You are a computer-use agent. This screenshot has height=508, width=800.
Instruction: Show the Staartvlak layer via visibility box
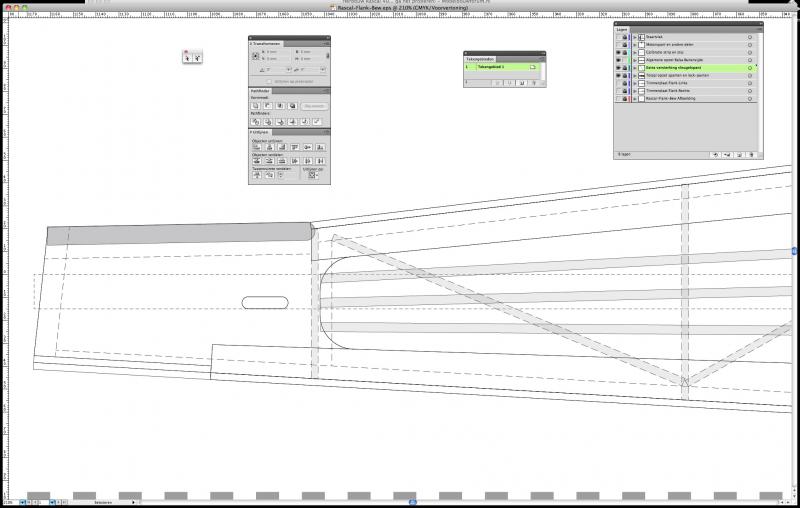click(618, 37)
